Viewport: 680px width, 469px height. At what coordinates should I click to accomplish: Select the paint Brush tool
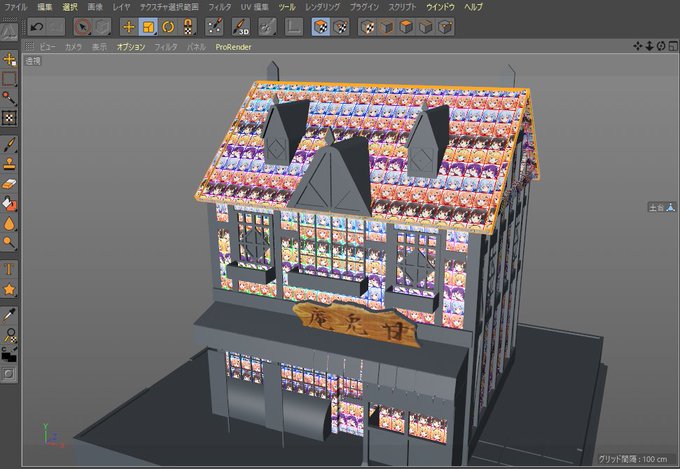tap(9, 144)
